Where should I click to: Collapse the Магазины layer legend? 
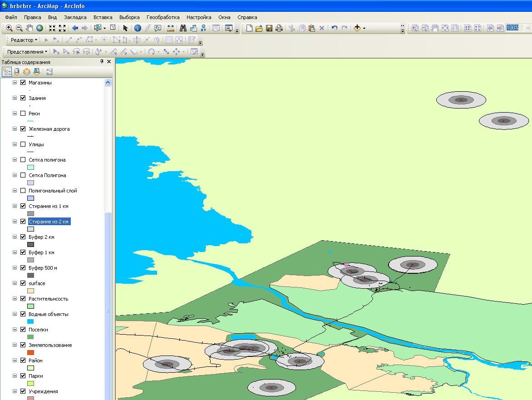(x=15, y=83)
